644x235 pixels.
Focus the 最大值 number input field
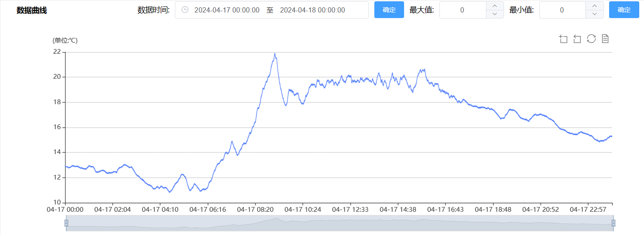(x=462, y=10)
